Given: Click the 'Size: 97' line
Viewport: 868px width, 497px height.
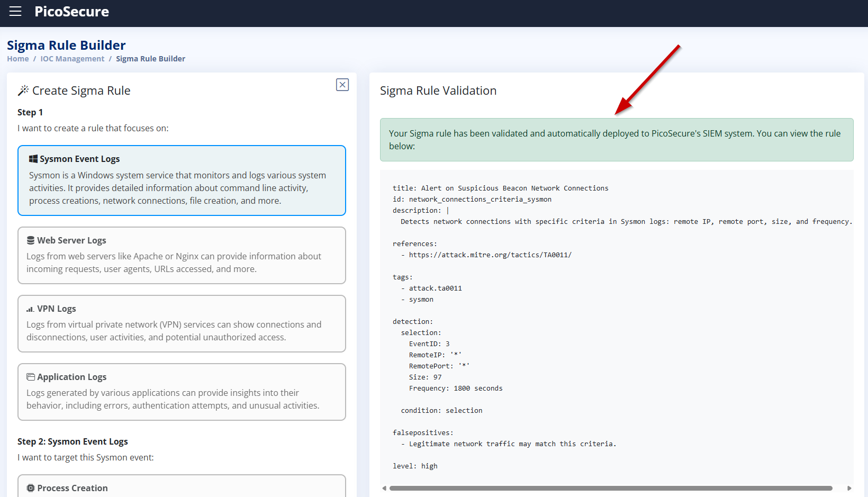Looking at the screenshot, I should click(x=425, y=377).
